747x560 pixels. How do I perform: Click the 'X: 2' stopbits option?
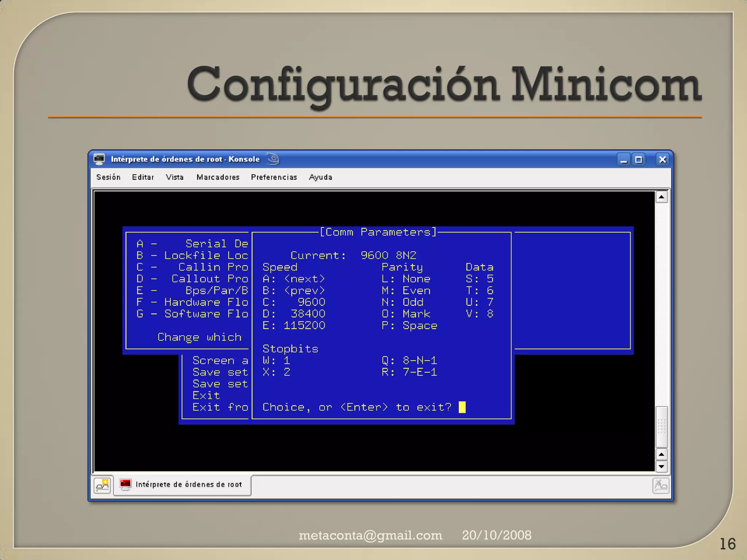pos(276,372)
